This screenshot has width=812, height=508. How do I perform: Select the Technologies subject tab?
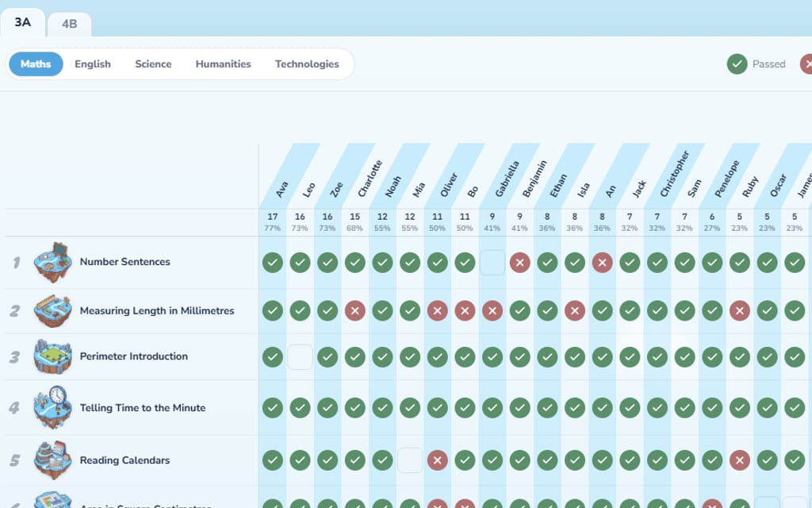[307, 63]
